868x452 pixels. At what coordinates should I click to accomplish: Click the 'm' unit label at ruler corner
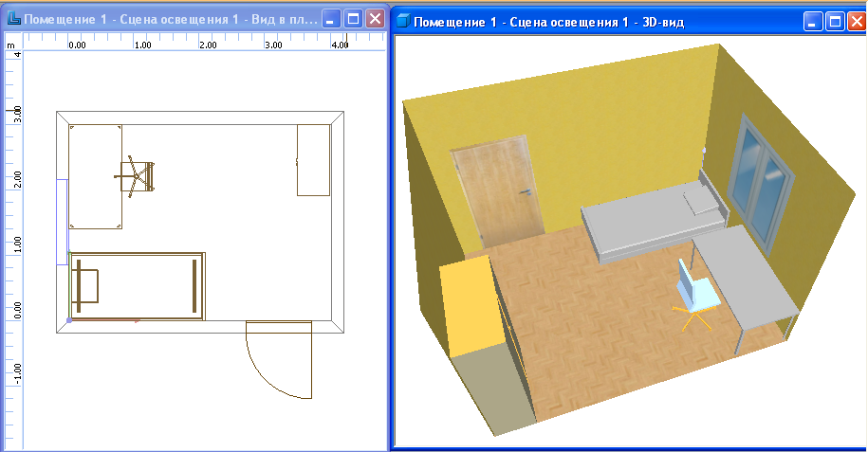coord(10,45)
